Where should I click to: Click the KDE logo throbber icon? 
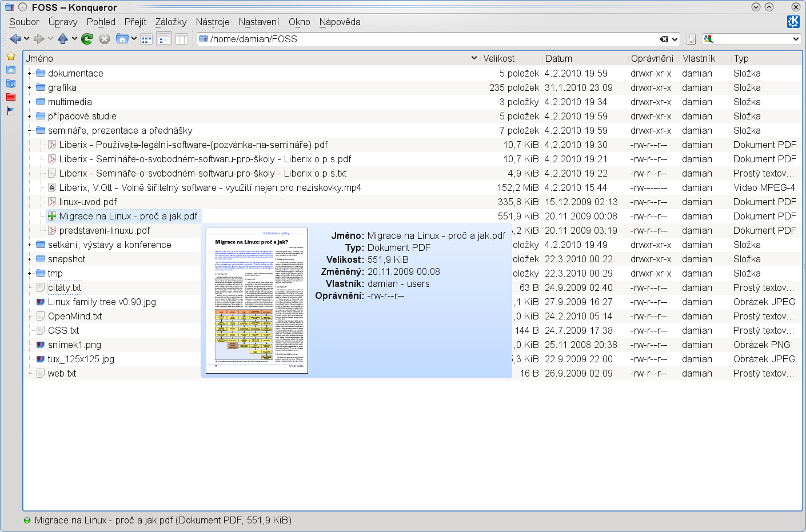pos(793,22)
